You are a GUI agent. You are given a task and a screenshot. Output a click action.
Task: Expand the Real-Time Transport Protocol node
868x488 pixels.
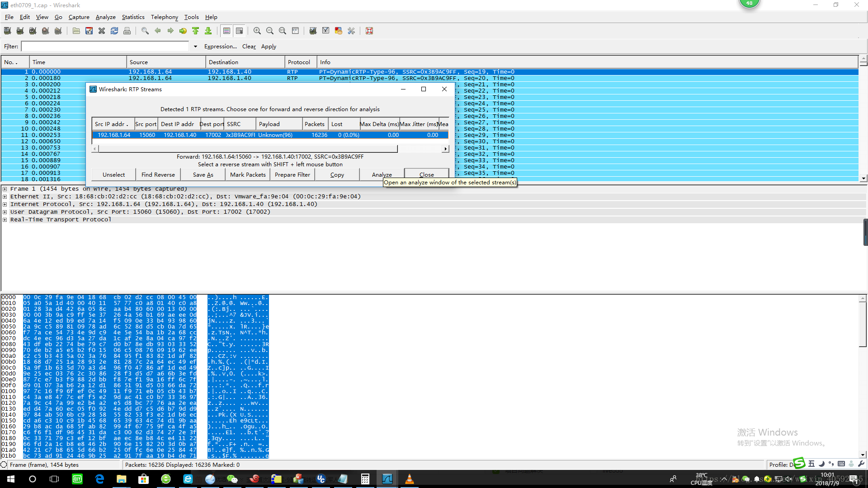(x=5, y=220)
